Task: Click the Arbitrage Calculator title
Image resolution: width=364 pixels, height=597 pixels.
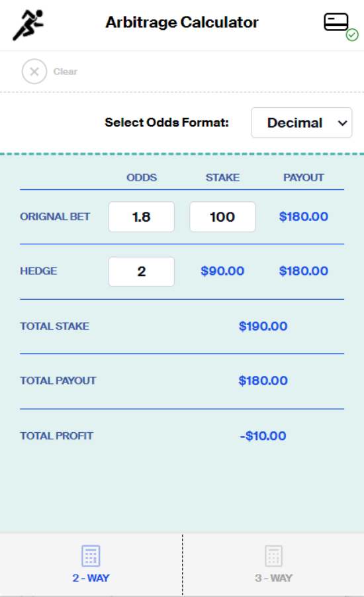Action: (182, 23)
